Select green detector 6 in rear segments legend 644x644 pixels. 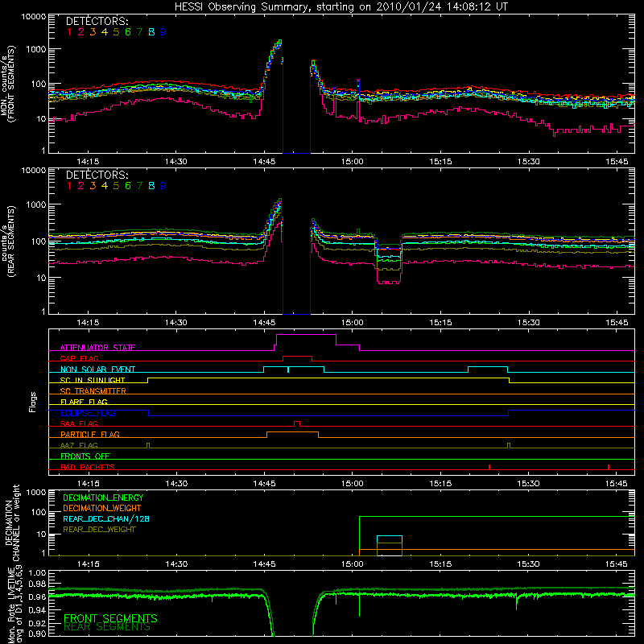pyautogui.click(x=128, y=186)
